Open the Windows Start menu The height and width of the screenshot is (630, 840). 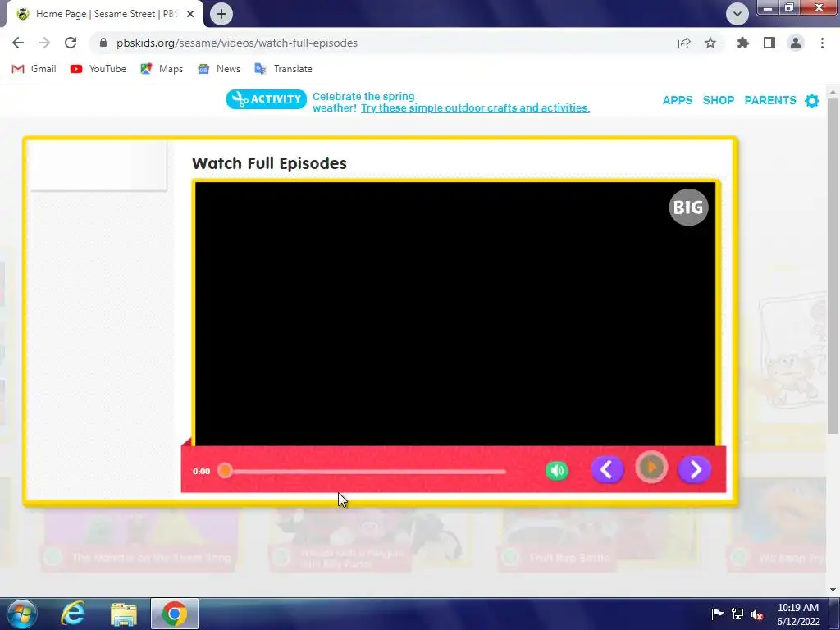[x=21, y=614]
